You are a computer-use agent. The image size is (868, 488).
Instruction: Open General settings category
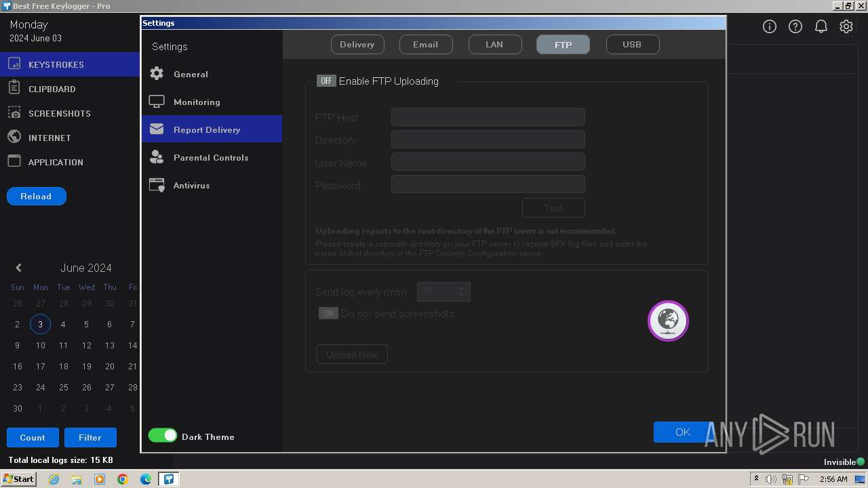coord(212,74)
